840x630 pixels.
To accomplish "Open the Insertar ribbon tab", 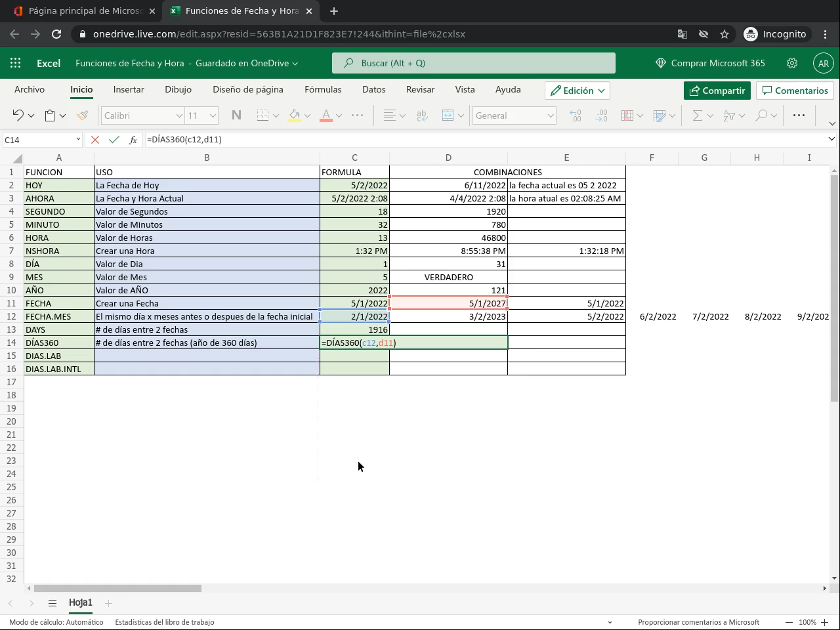I will [129, 89].
